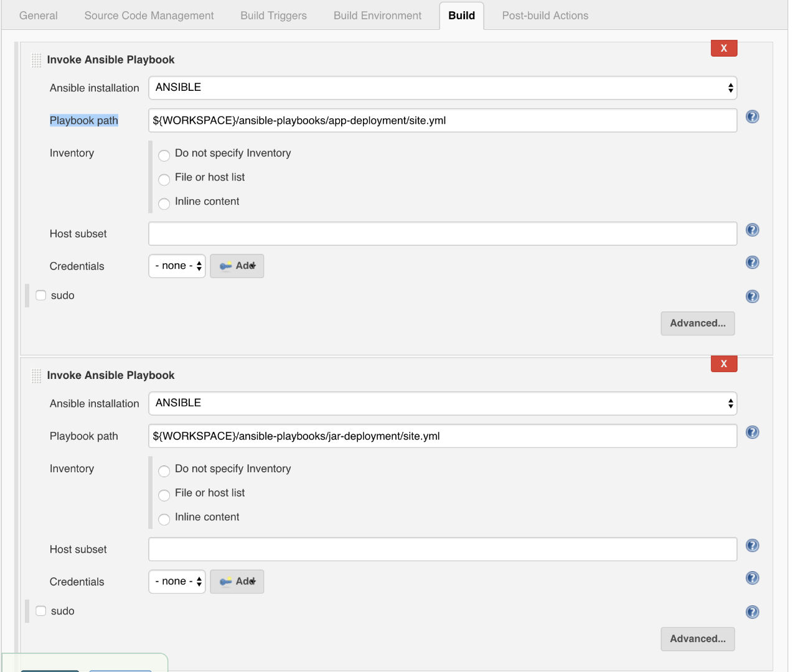Open second Credentials '- none -' dropdown

click(177, 581)
